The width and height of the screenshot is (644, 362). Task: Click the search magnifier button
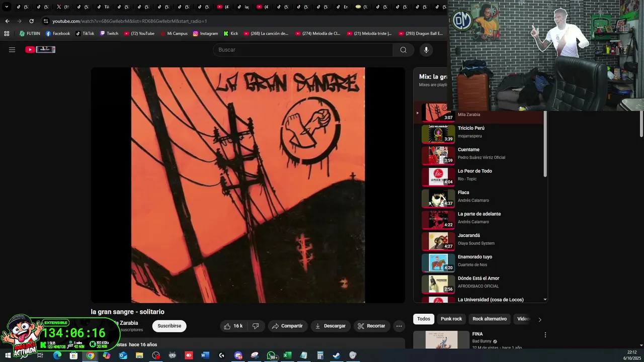click(404, 50)
